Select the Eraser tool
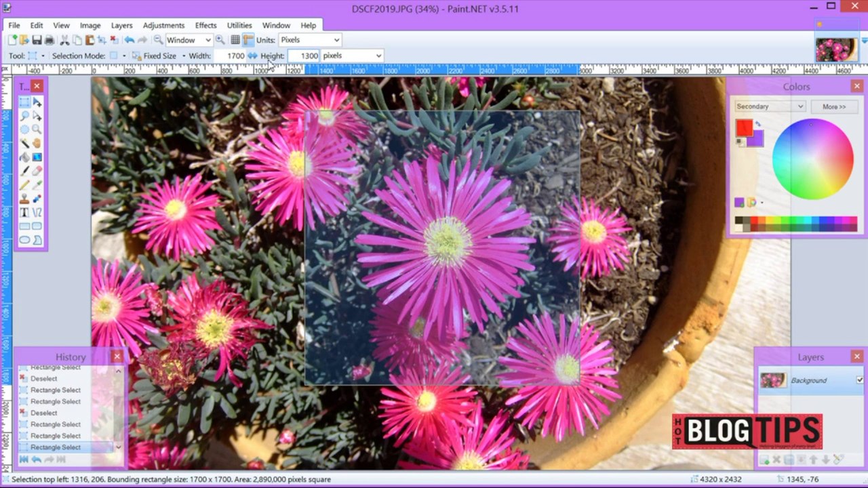 37,171
